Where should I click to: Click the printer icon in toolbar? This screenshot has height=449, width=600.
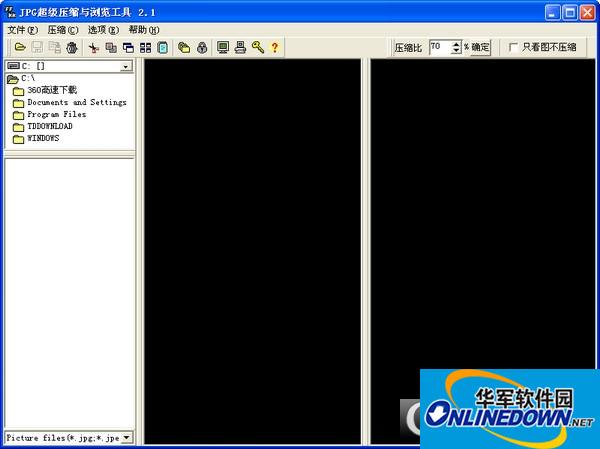click(x=240, y=47)
